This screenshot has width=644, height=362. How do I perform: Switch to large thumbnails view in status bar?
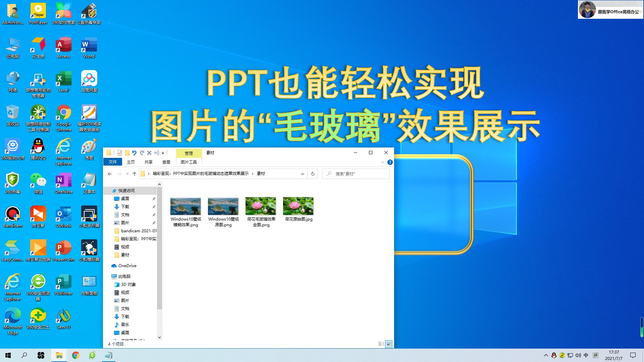click(389, 344)
